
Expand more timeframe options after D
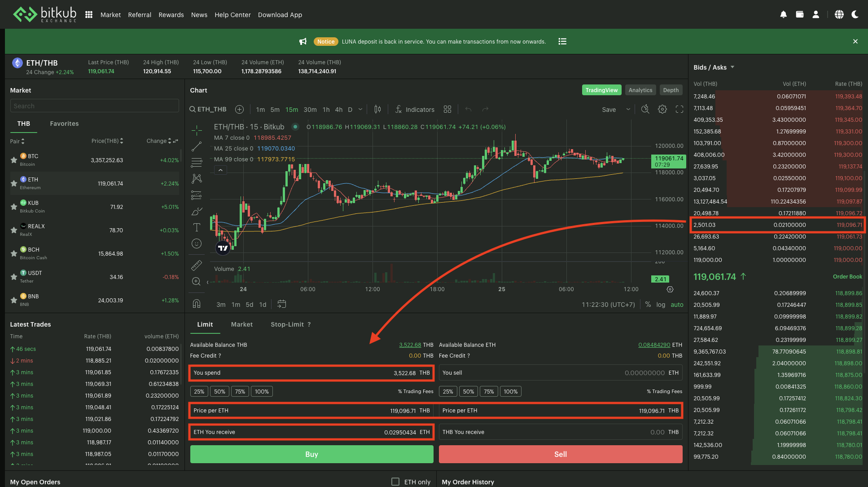click(x=360, y=109)
